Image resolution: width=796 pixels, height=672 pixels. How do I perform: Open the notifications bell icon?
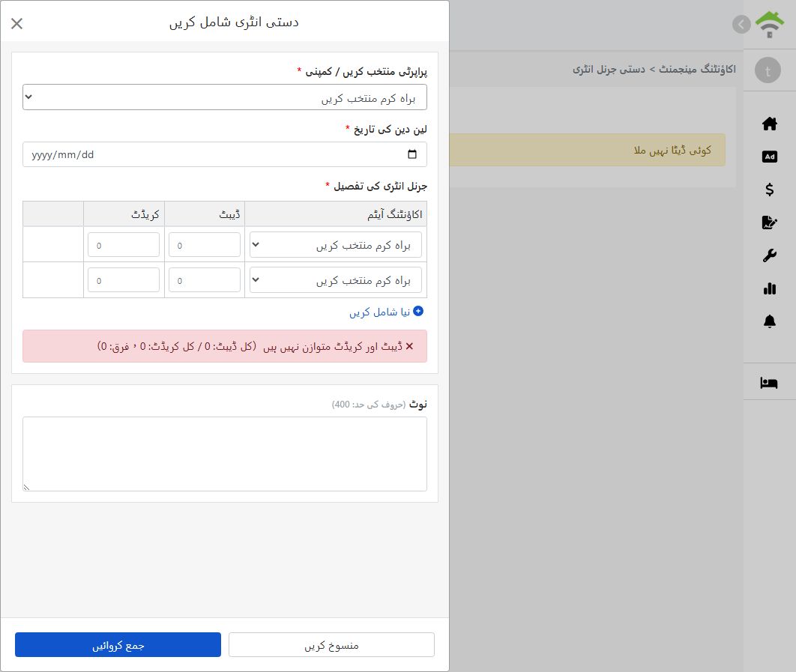pos(770,321)
